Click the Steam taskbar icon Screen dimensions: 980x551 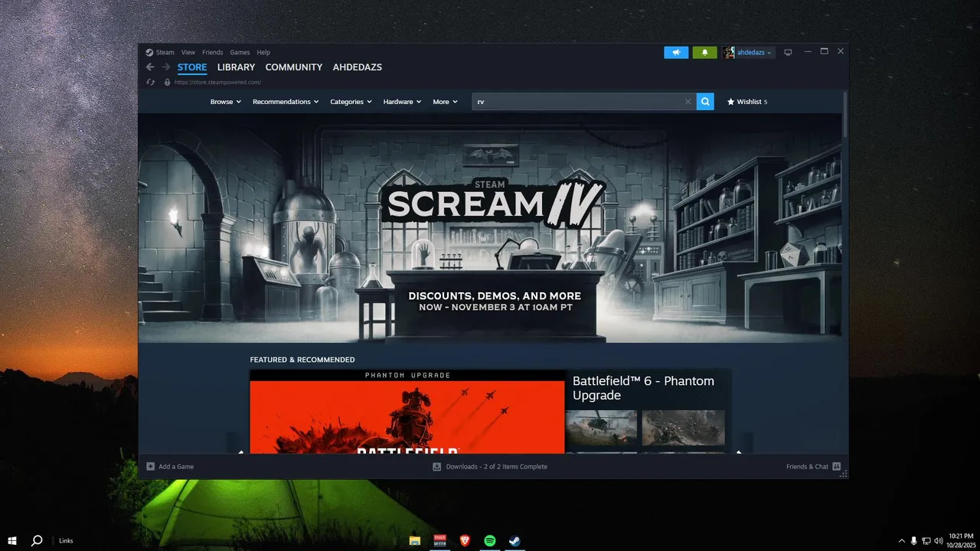(x=515, y=540)
